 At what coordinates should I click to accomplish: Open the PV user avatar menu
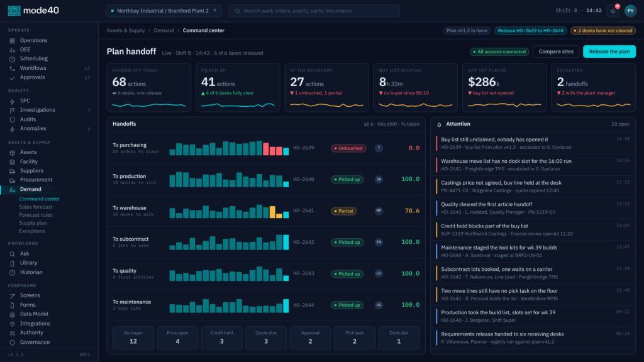[x=630, y=11]
